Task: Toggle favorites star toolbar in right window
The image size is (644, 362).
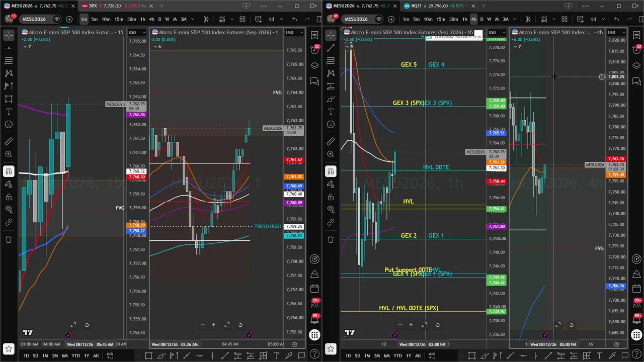Action: [331, 348]
